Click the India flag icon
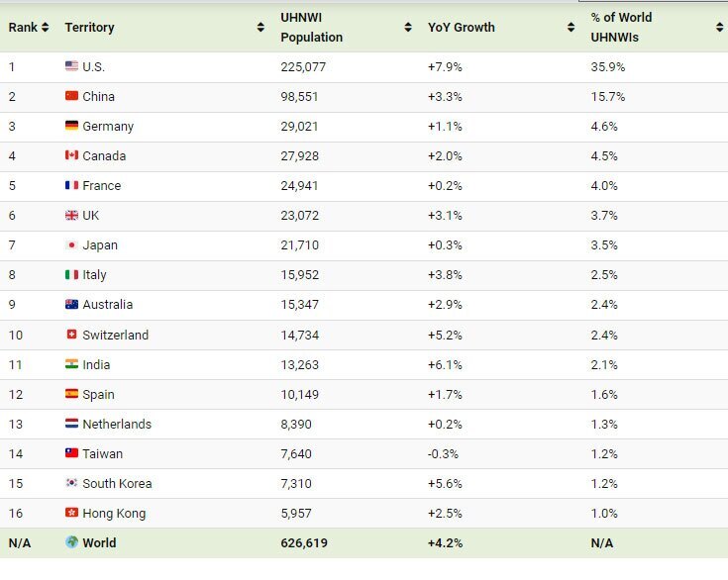 click(x=71, y=364)
